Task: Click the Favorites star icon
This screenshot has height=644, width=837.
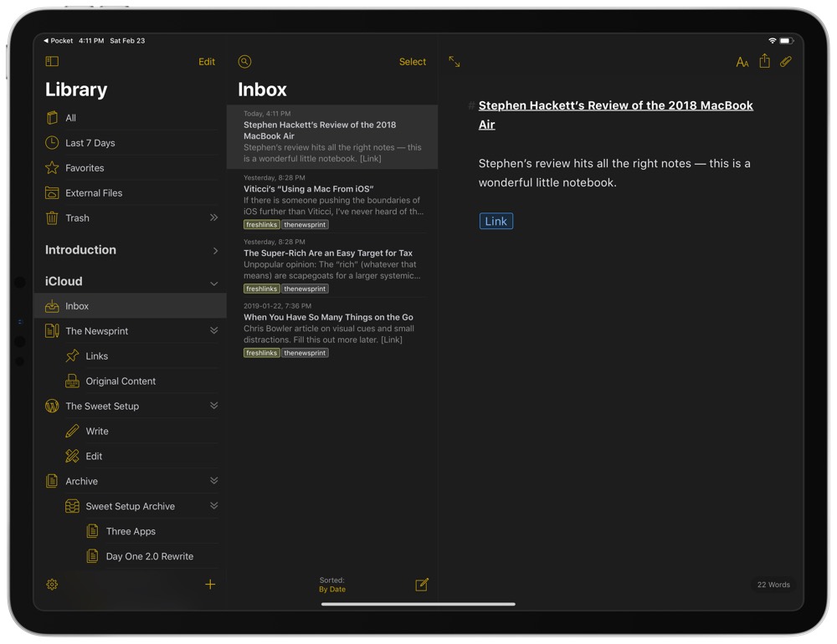Action: pos(52,167)
